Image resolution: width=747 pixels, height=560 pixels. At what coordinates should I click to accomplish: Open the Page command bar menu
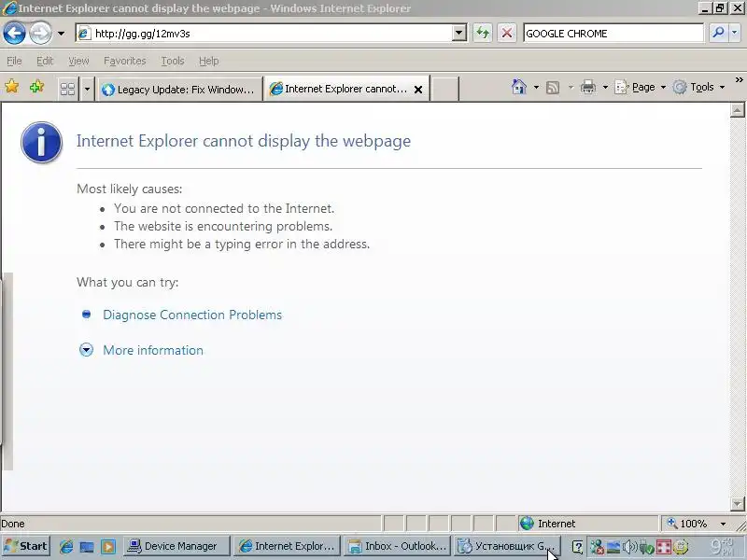(640, 87)
